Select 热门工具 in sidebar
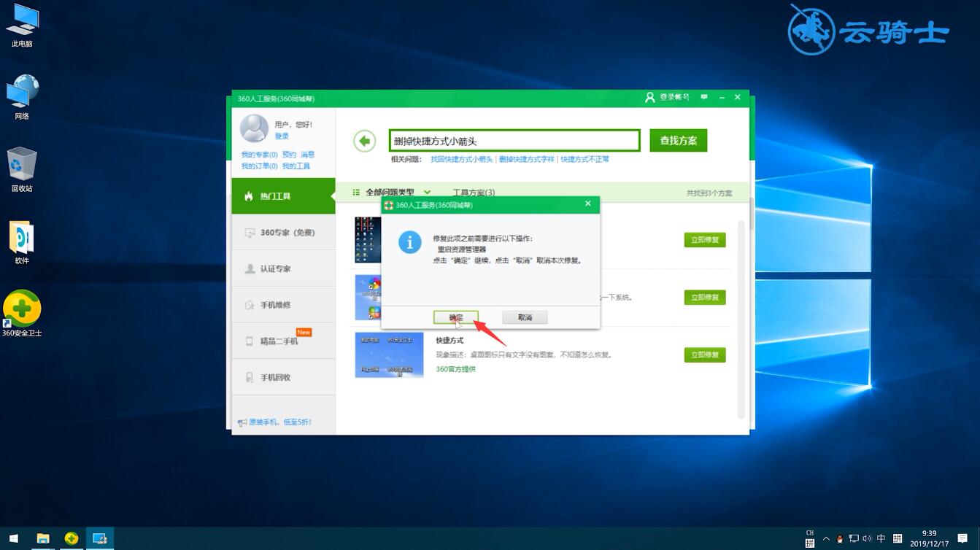The height and width of the screenshot is (550, 980). click(x=284, y=196)
